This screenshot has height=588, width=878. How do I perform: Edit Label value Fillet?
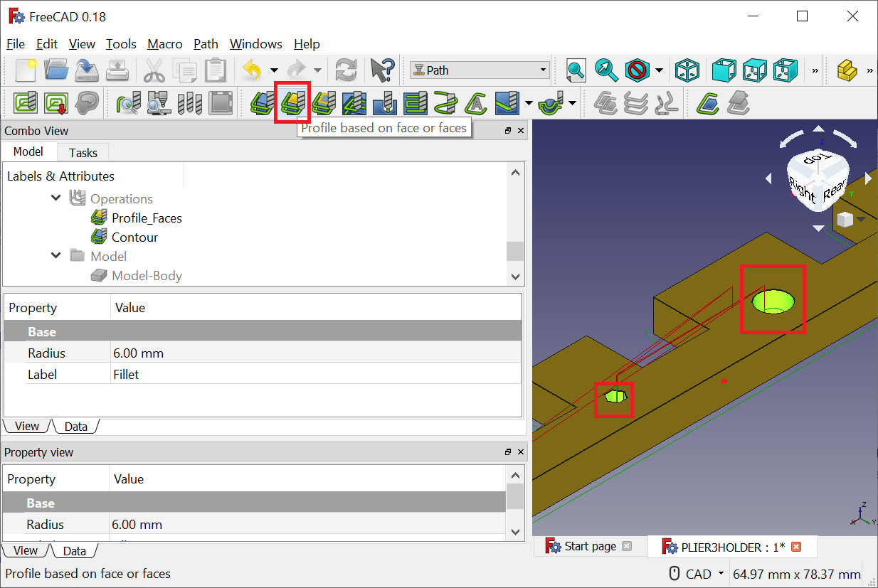point(316,374)
